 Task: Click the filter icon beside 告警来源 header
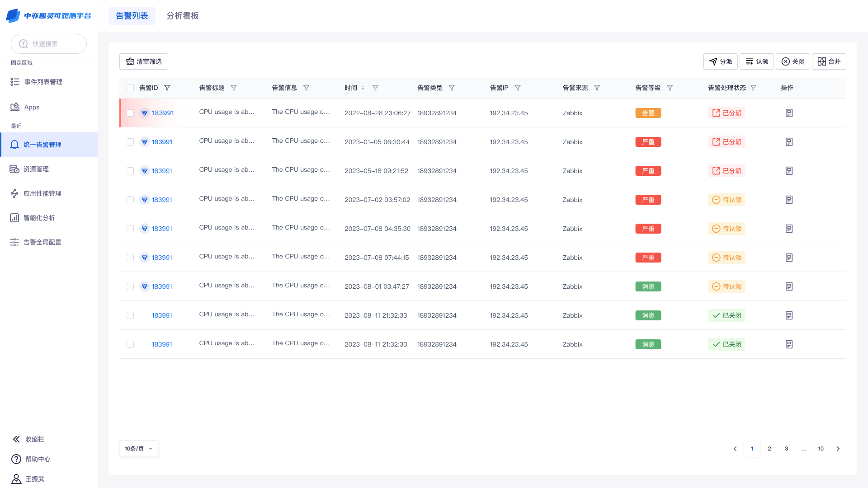tap(597, 88)
